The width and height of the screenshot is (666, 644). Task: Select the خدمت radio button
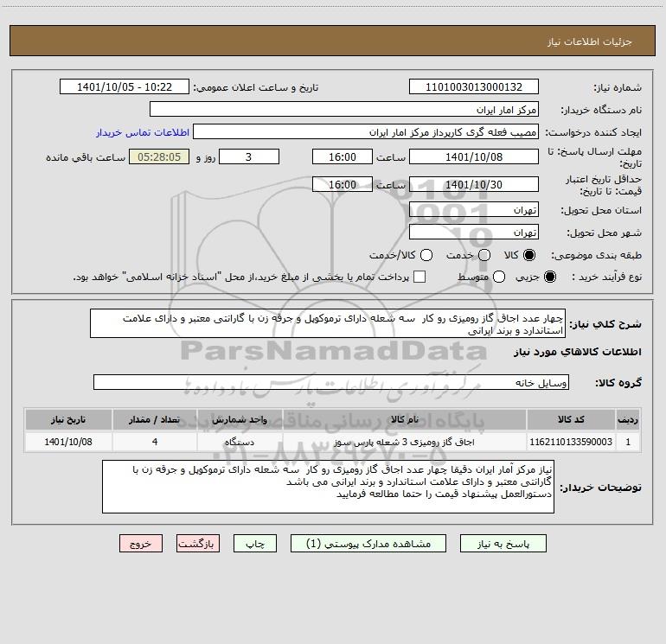pos(484,255)
